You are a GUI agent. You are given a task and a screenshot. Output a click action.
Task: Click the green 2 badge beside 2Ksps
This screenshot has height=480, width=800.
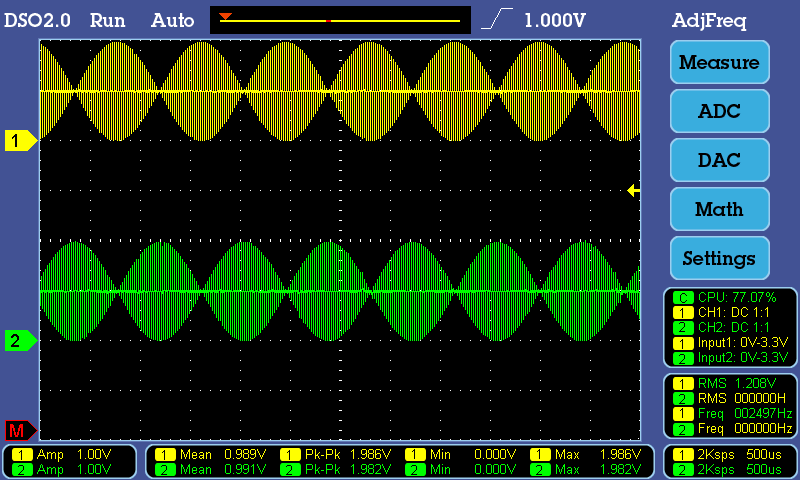(x=683, y=470)
